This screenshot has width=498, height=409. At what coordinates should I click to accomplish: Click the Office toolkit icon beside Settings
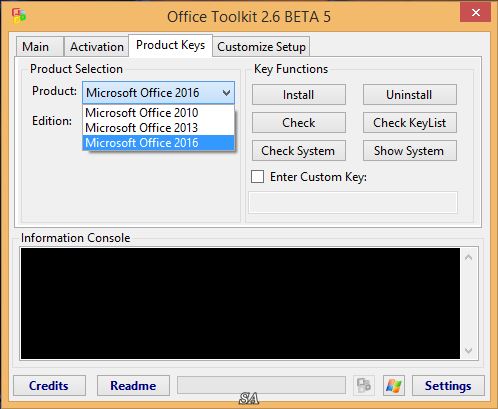(364, 386)
